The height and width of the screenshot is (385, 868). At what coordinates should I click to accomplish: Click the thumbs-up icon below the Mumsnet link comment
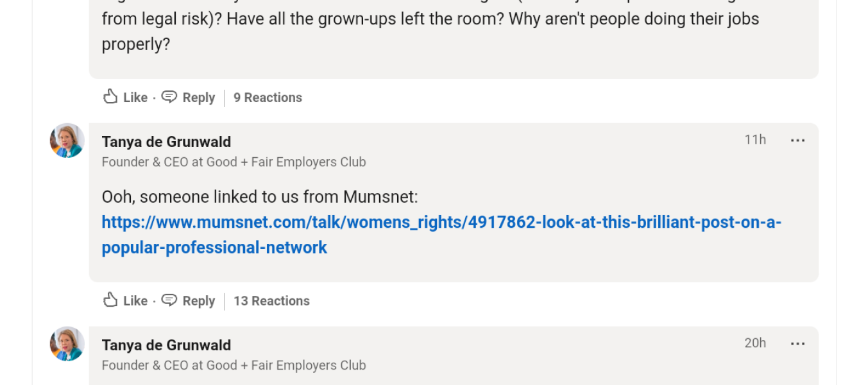(x=110, y=300)
